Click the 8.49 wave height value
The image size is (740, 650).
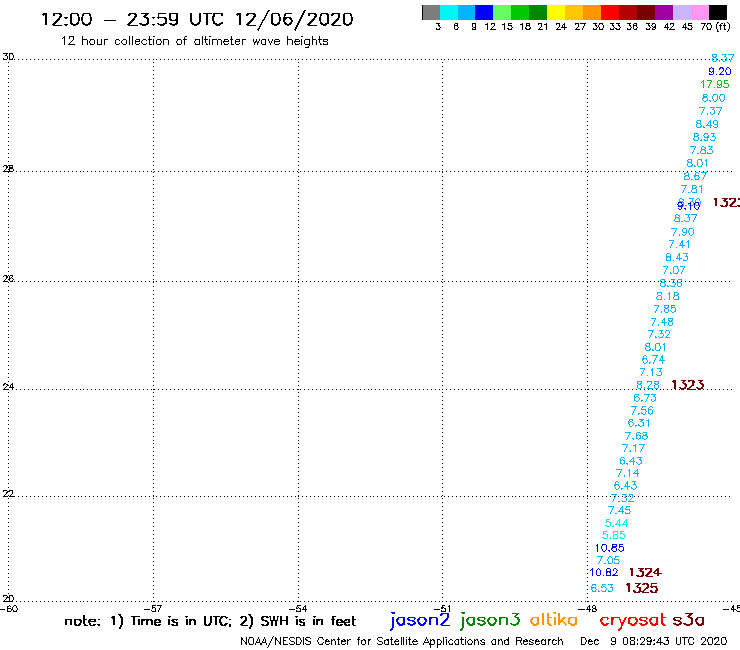pyautogui.click(x=707, y=124)
